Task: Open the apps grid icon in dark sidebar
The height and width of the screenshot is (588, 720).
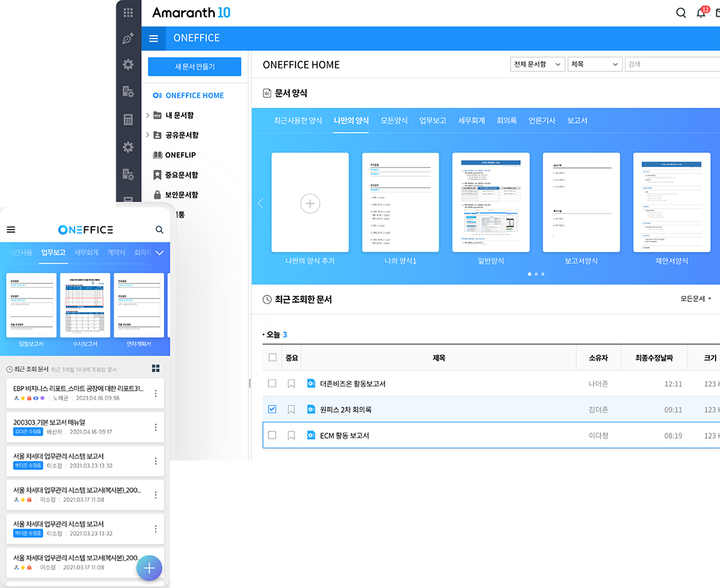Action: pos(128,12)
